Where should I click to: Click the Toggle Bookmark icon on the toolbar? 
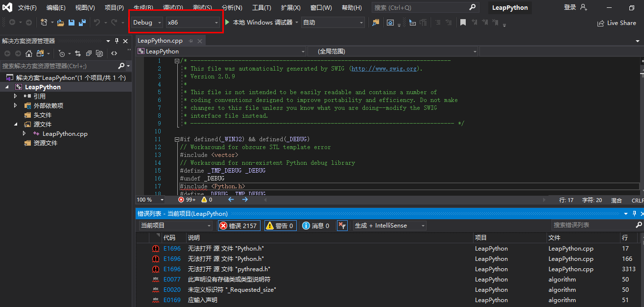(463, 22)
